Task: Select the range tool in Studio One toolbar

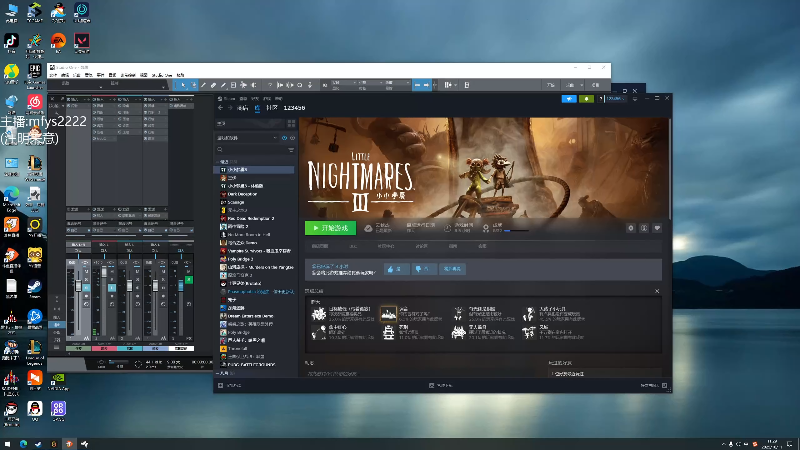Action: coord(193,85)
